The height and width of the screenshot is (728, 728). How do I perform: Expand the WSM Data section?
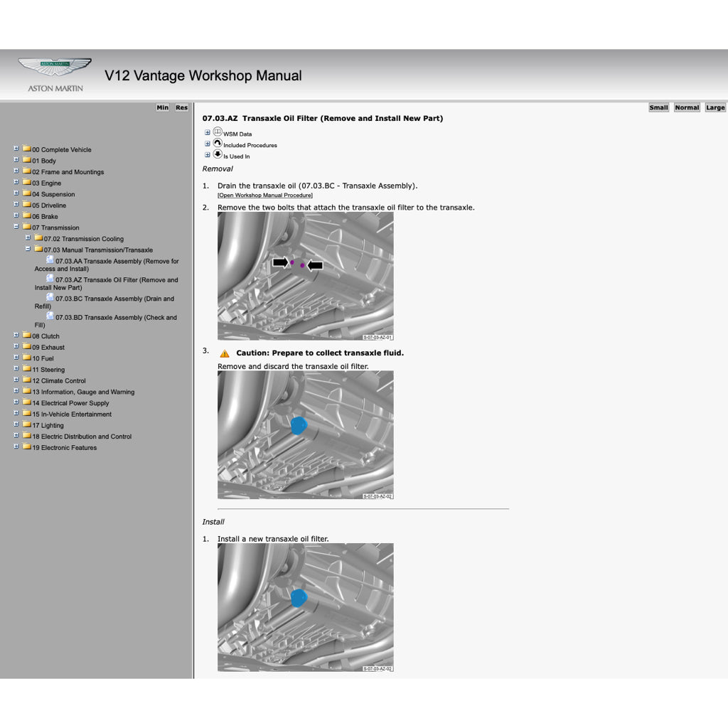[x=207, y=132]
